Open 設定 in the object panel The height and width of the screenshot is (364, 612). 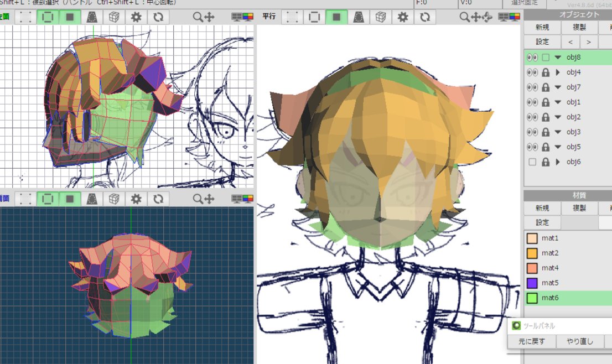[542, 41]
